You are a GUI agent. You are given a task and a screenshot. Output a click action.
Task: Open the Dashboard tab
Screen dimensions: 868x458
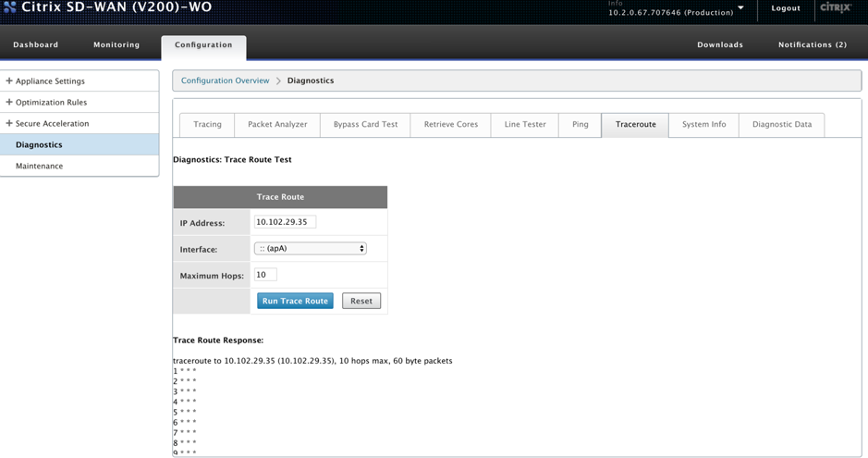(35, 44)
